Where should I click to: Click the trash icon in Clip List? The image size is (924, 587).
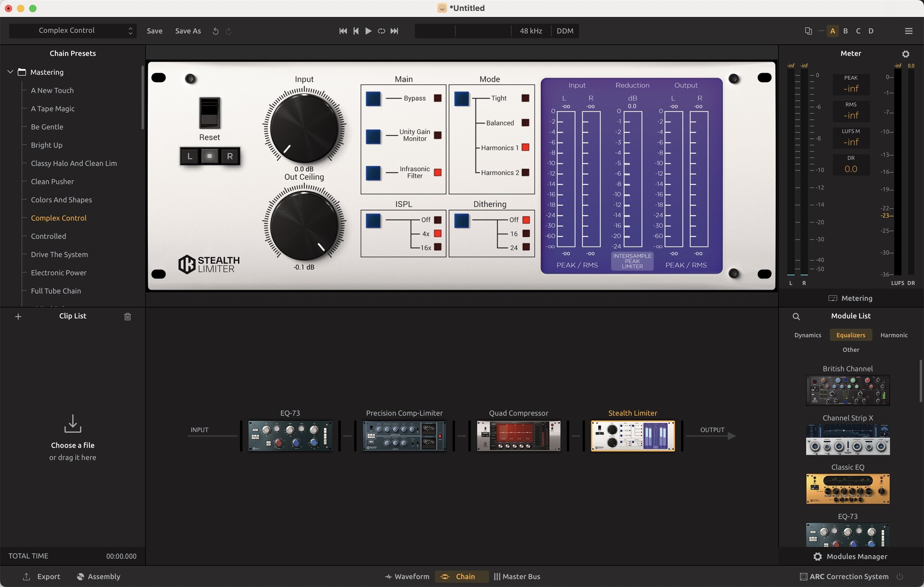coord(128,317)
